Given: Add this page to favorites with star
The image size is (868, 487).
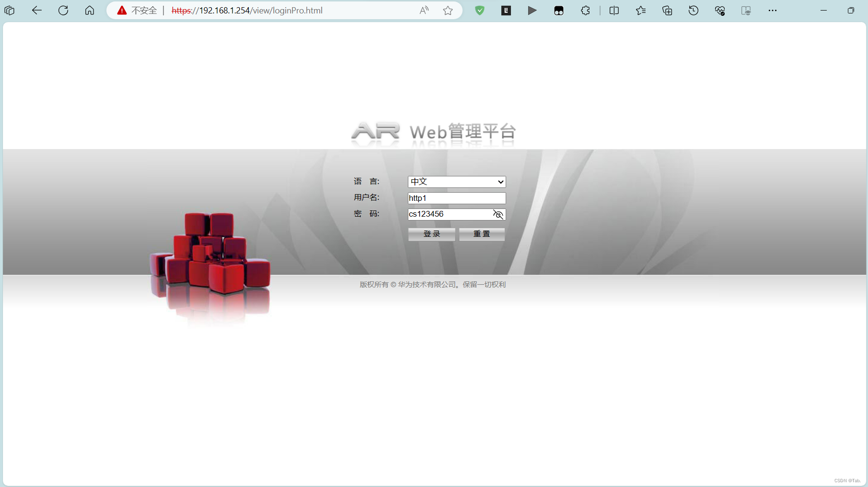Looking at the screenshot, I should (x=448, y=11).
